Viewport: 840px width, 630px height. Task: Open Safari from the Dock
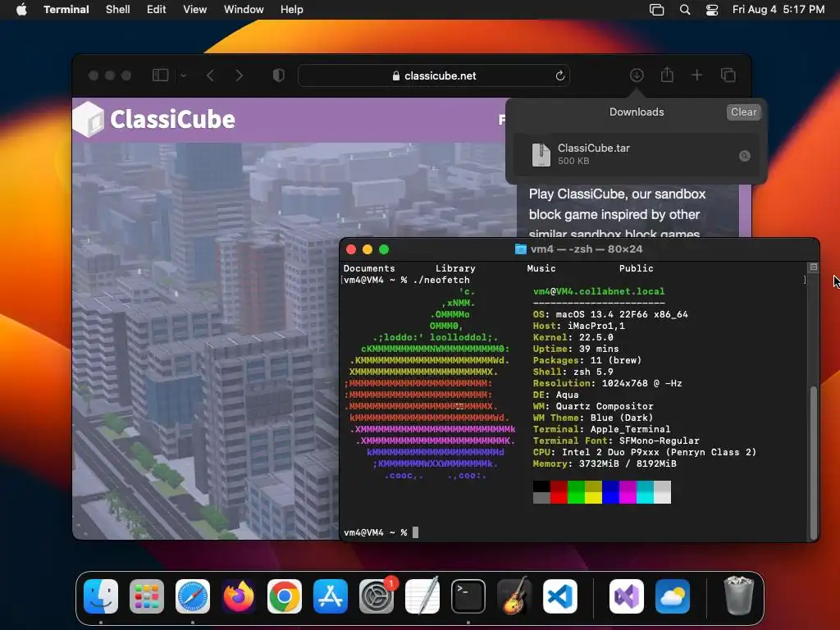pyautogui.click(x=192, y=596)
